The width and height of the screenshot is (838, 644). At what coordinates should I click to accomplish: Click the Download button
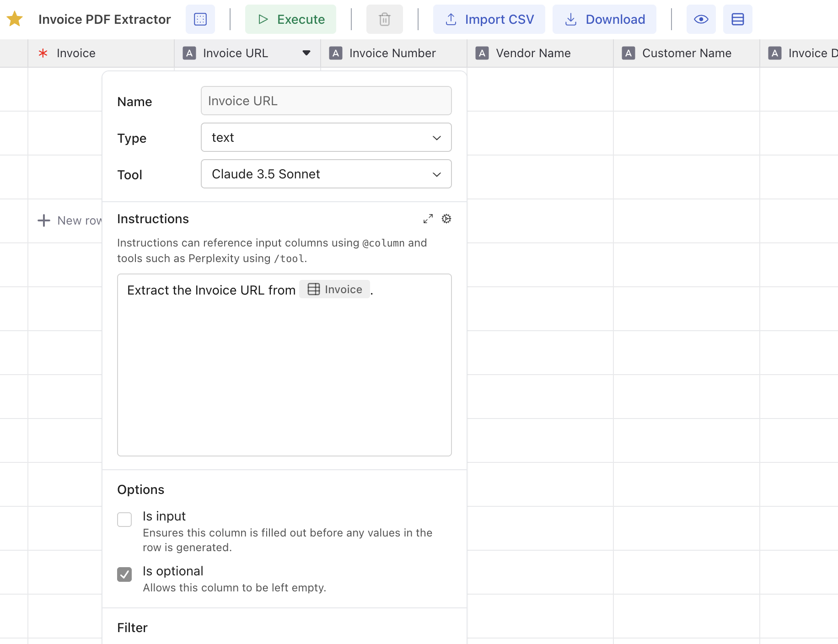coord(604,19)
